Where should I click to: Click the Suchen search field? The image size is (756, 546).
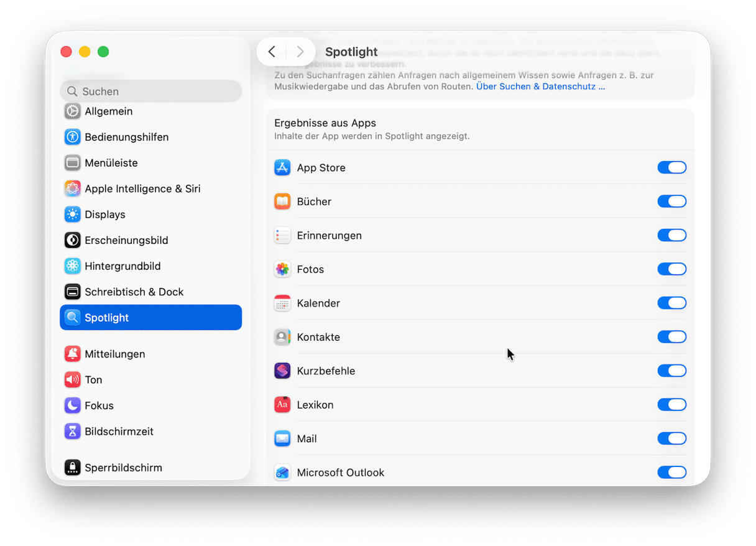pyautogui.click(x=150, y=91)
